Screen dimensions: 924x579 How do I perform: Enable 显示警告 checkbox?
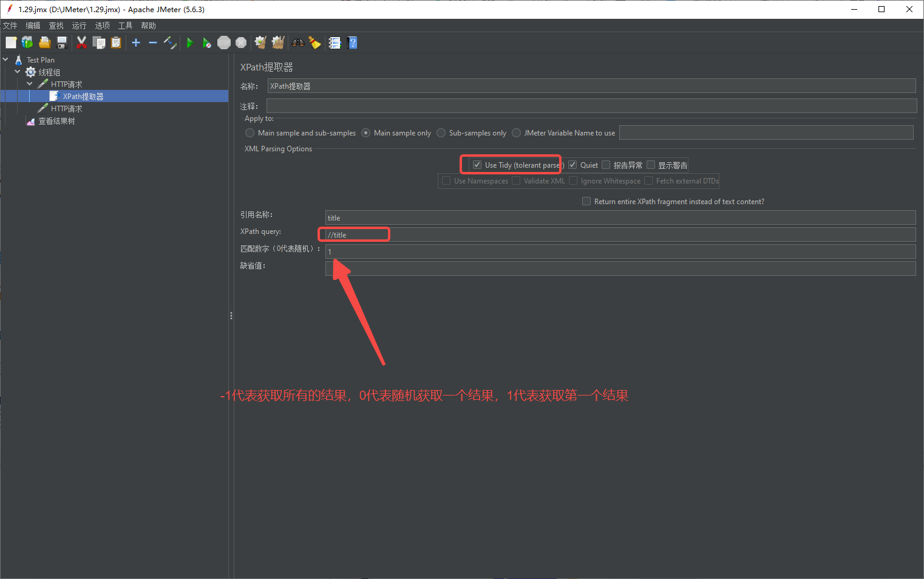[651, 165]
